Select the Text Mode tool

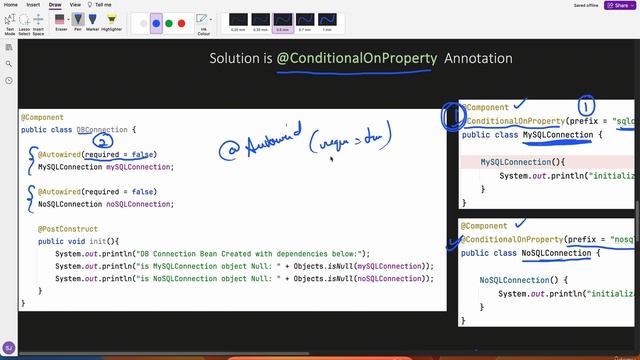pyautogui.click(x=10, y=24)
